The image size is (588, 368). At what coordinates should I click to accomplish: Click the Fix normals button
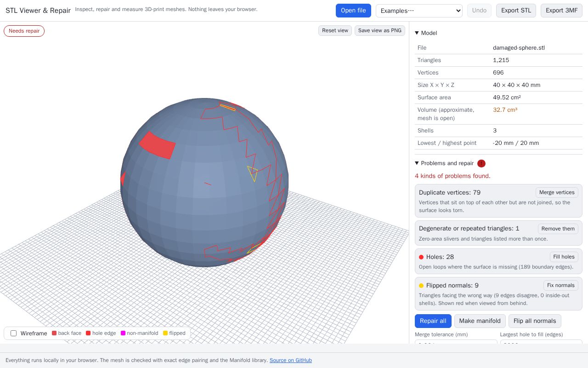(x=561, y=286)
